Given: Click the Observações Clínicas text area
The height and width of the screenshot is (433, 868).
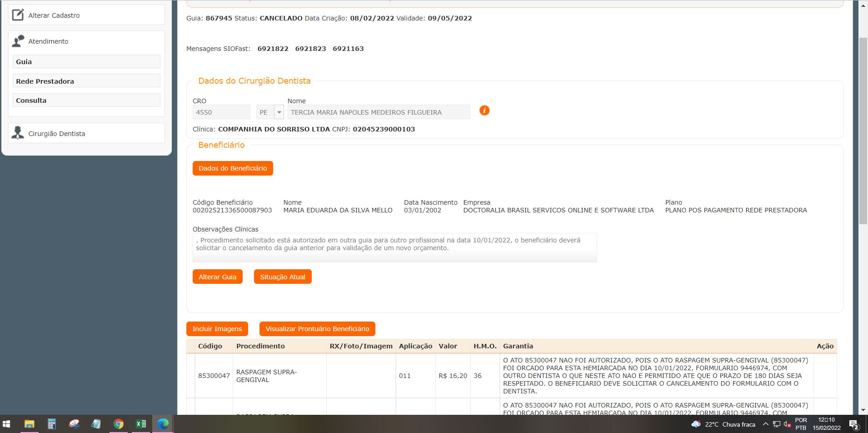Looking at the screenshot, I should click(x=394, y=247).
